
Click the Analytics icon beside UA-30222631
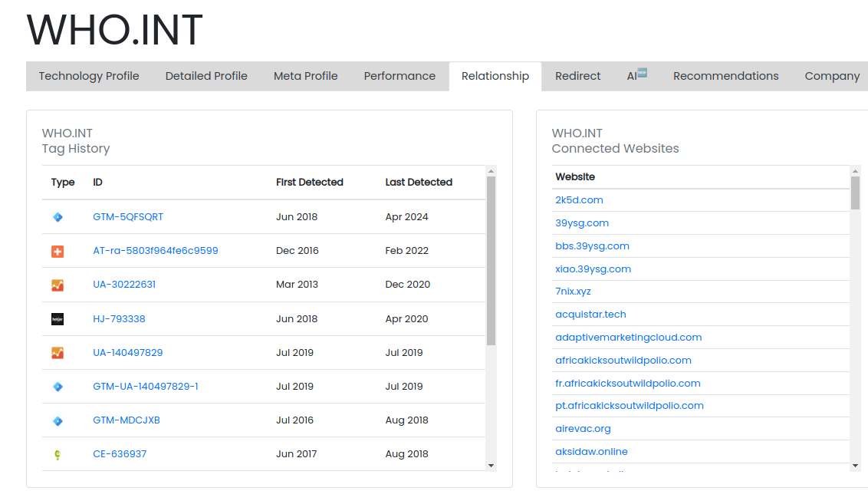[58, 285]
